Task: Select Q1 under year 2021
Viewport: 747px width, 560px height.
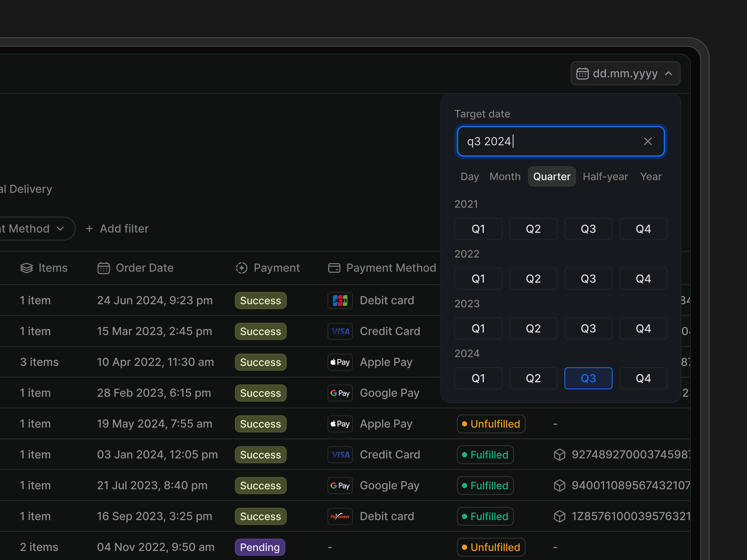Action: (x=478, y=229)
